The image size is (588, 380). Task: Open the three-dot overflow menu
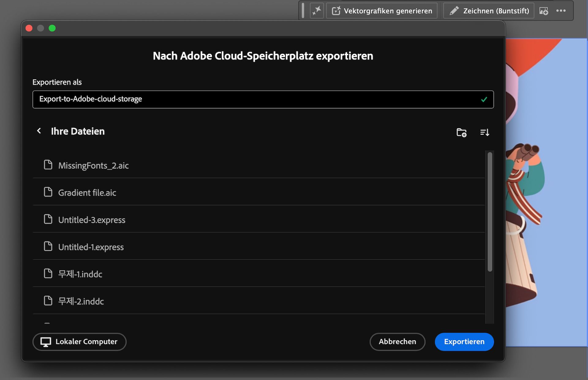[561, 11]
